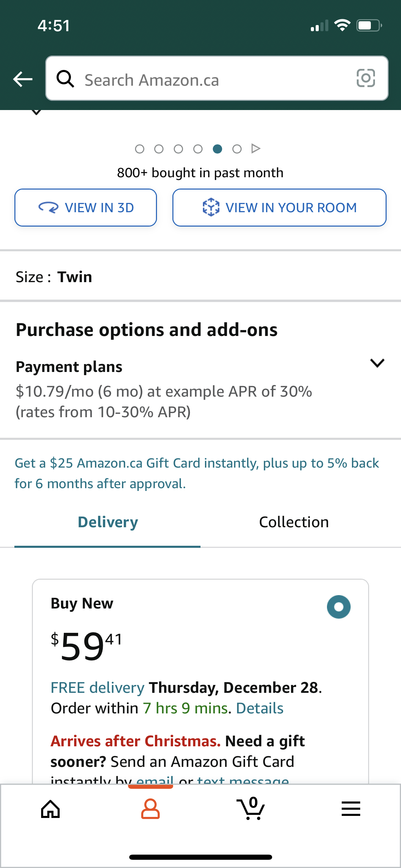Open the account profile icon
This screenshot has width=401, height=868.
click(x=150, y=809)
